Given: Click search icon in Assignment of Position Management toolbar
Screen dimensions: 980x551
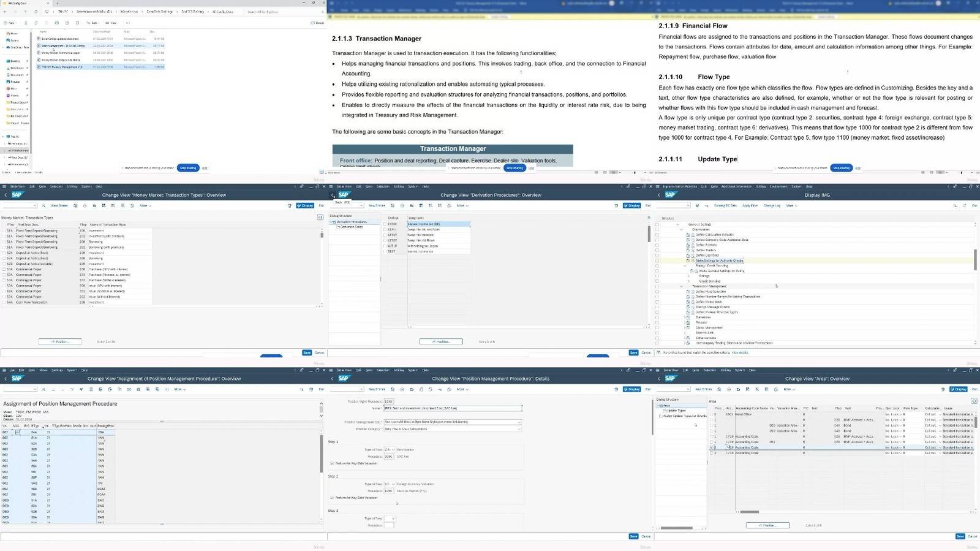Looking at the screenshot, I should (301, 389).
